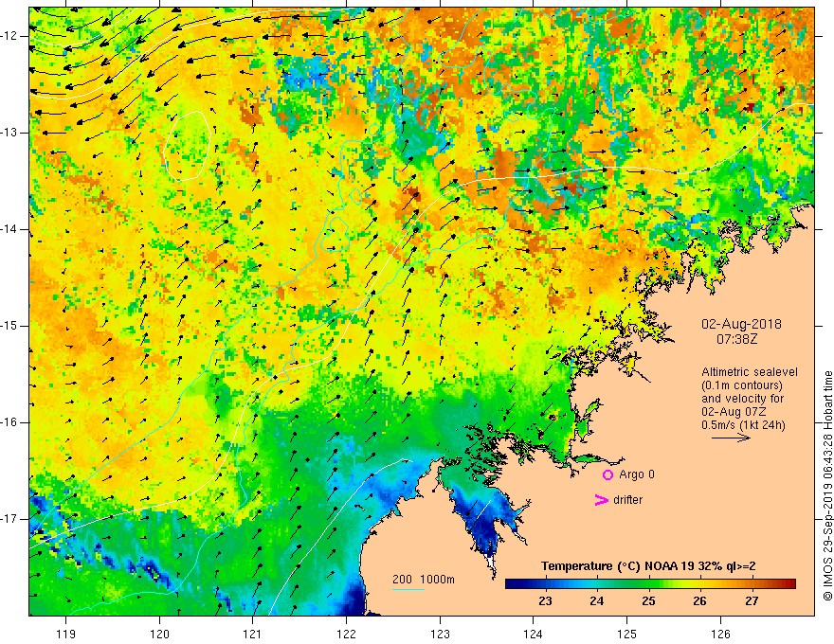
Task: Click the Temperature NOAA 19 title
Action: pyautogui.click(x=648, y=566)
